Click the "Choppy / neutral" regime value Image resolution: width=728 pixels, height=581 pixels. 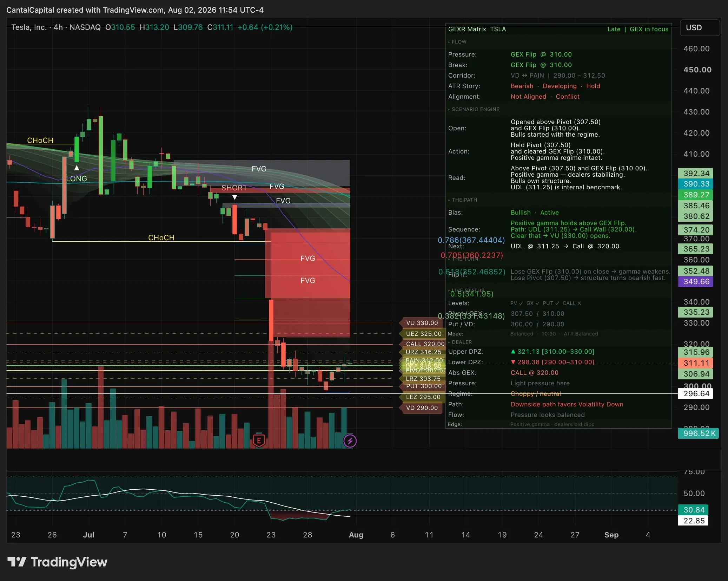[x=536, y=394]
